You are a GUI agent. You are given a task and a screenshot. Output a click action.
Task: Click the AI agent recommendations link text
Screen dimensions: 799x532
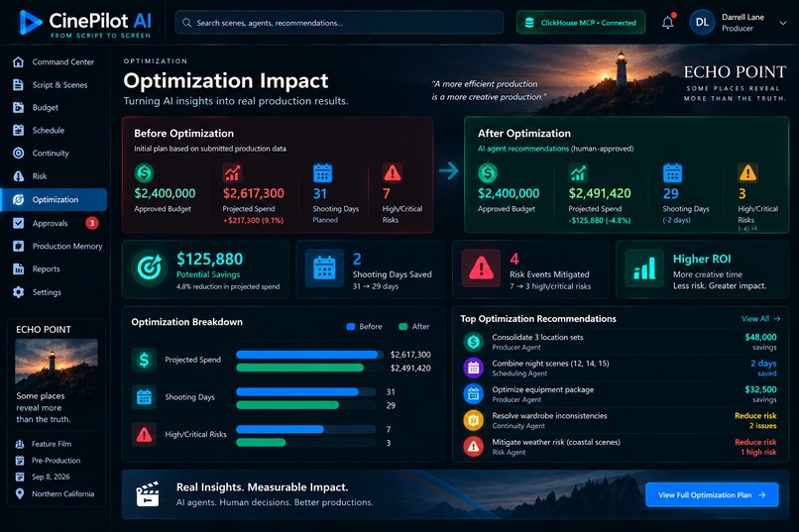tap(522, 149)
